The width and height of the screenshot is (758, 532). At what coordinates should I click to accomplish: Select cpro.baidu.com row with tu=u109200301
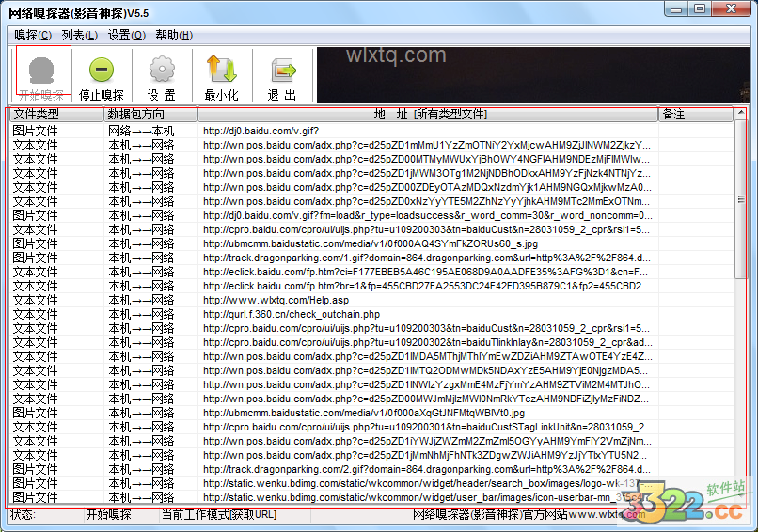pos(371,427)
